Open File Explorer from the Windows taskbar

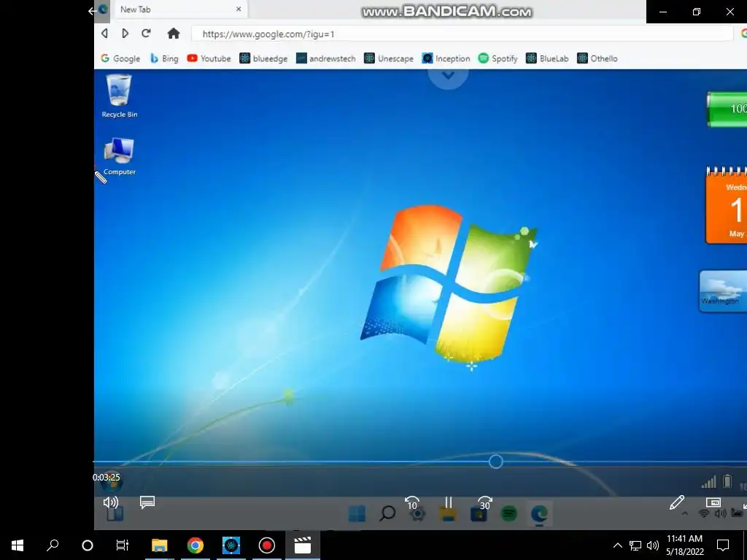pyautogui.click(x=159, y=545)
